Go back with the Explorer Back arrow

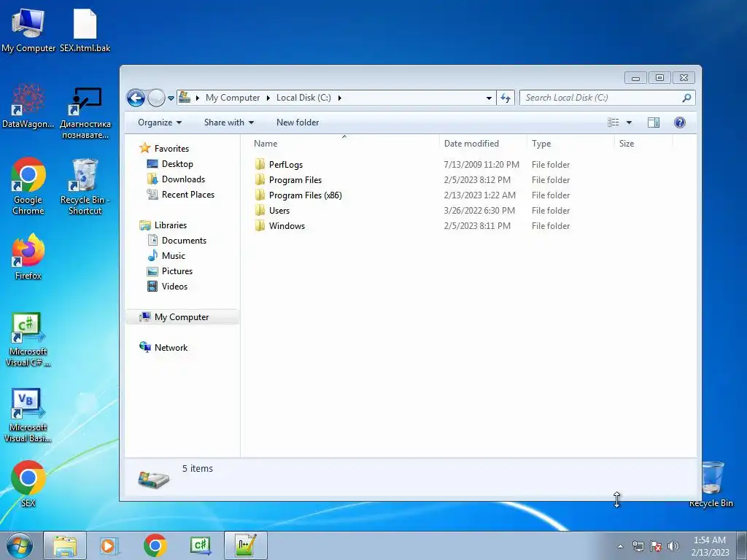click(x=136, y=98)
